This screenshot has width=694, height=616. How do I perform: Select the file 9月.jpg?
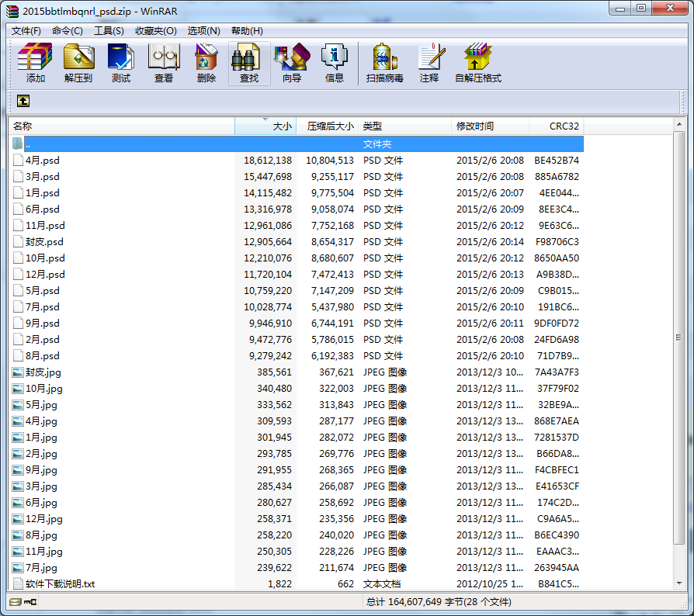(x=41, y=470)
